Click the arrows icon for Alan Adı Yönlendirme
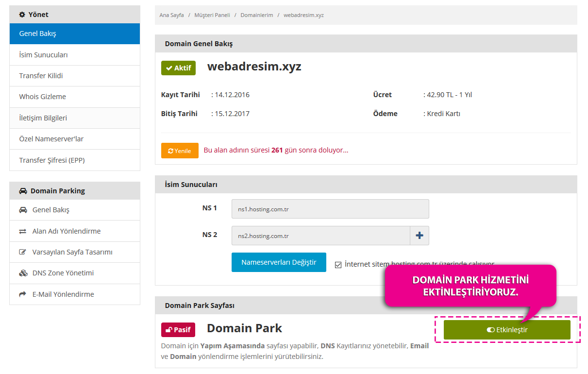The width and height of the screenshot is (588, 374). pyautogui.click(x=23, y=231)
